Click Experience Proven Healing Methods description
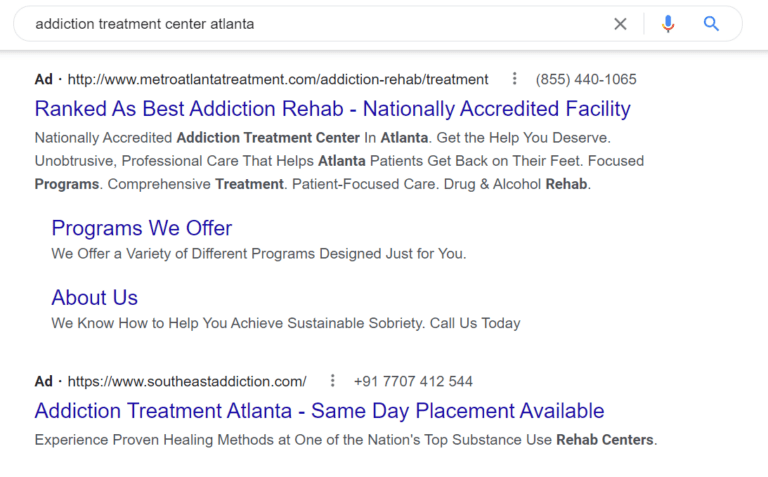This screenshot has width=768, height=477. pyautogui.click(x=346, y=440)
